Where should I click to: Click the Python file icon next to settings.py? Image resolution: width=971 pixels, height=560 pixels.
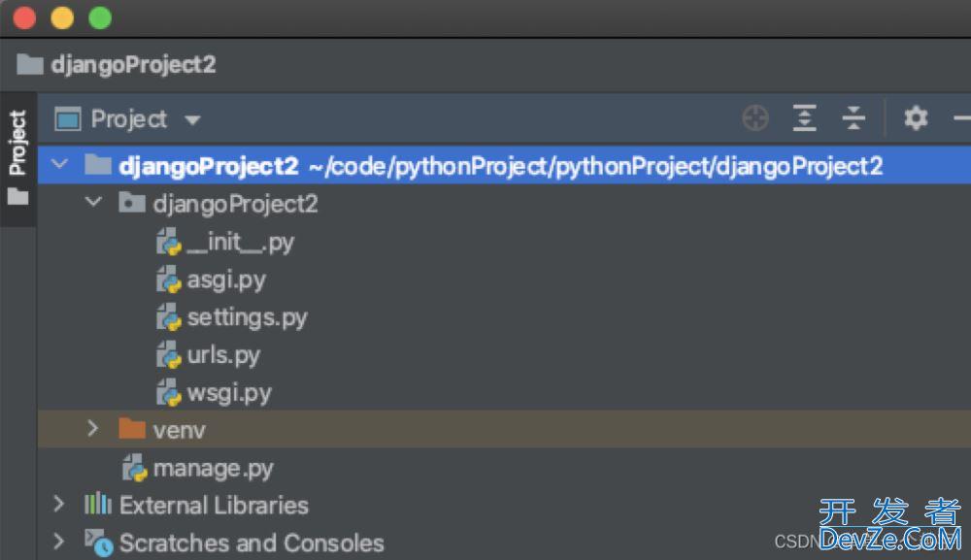tap(168, 317)
